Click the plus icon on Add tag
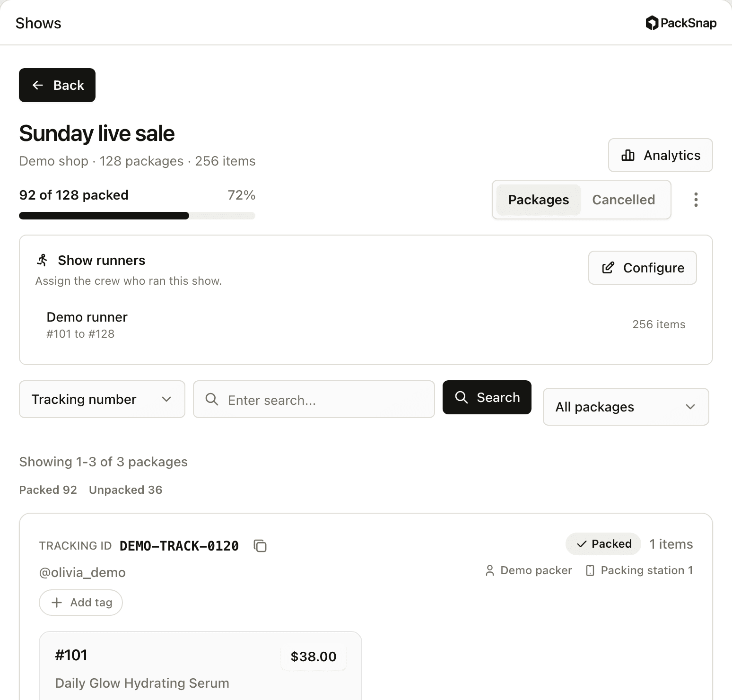This screenshot has width=732, height=700. pyautogui.click(x=57, y=603)
